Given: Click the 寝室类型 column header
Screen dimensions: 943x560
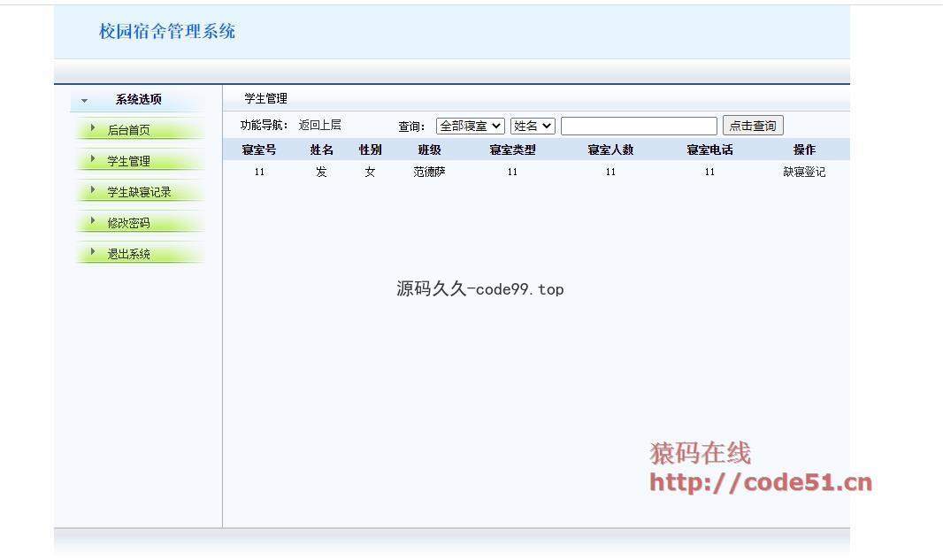Looking at the screenshot, I should [512, 150].
